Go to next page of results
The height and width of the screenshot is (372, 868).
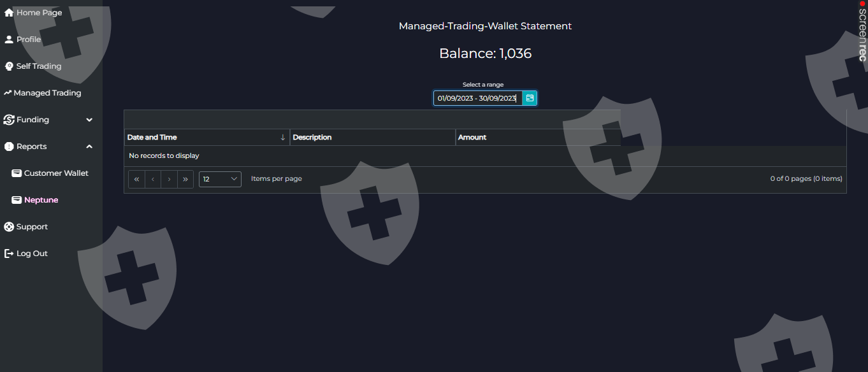pyautogui.click(x=169, y=180)
